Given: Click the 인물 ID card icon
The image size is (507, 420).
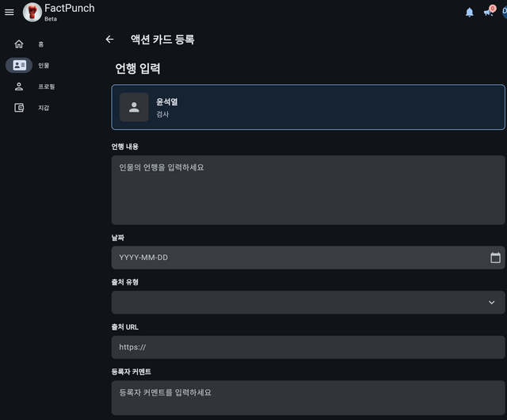Looking at the screenshot, I should pyautogui.click(x=19, y=65).
